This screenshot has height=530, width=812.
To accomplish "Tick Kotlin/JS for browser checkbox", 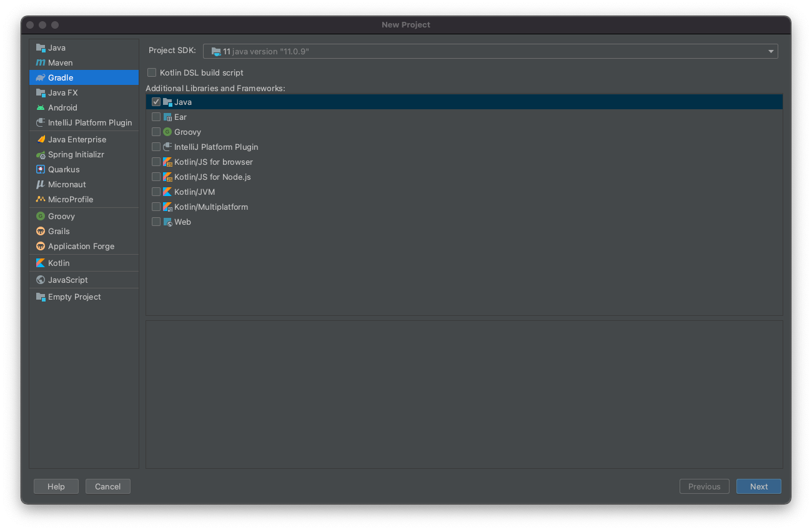I will pyautogui.click(x=156, y=162).
